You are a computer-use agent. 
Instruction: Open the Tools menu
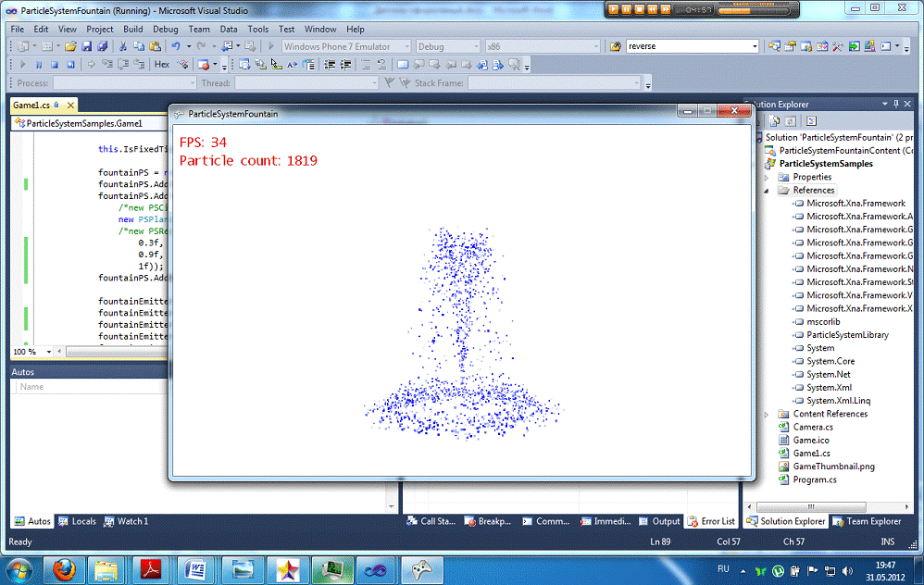point(258,30)
